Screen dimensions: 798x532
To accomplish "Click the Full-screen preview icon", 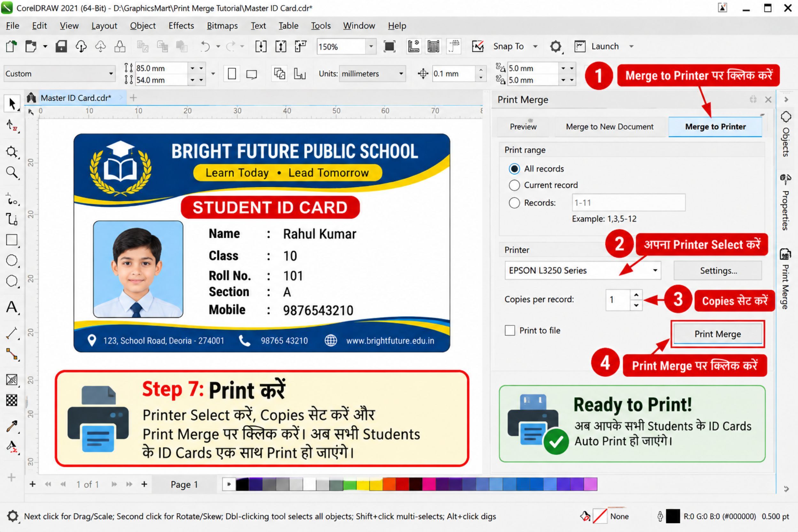I will (389, 46).
